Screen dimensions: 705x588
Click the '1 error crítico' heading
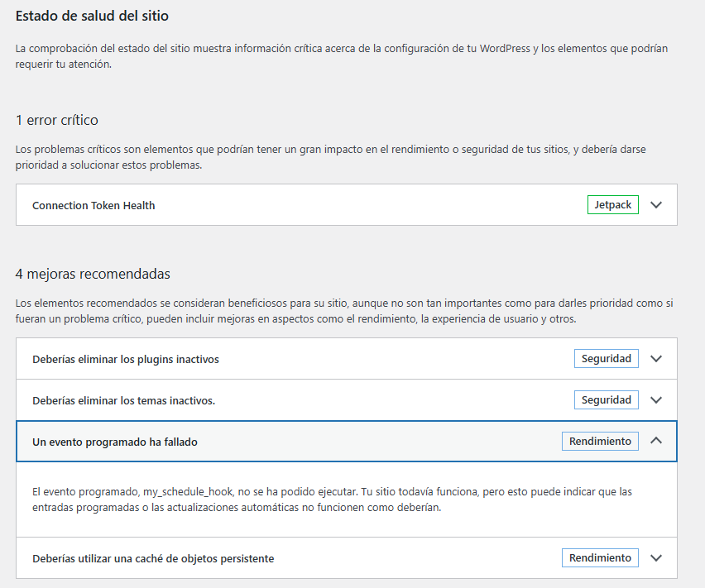tap(56, 120)
